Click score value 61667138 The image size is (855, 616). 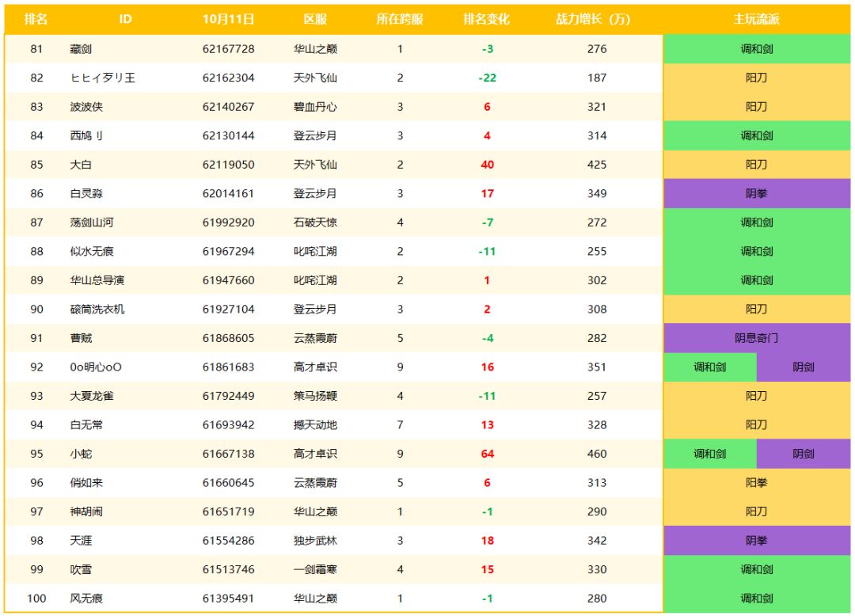229,454
